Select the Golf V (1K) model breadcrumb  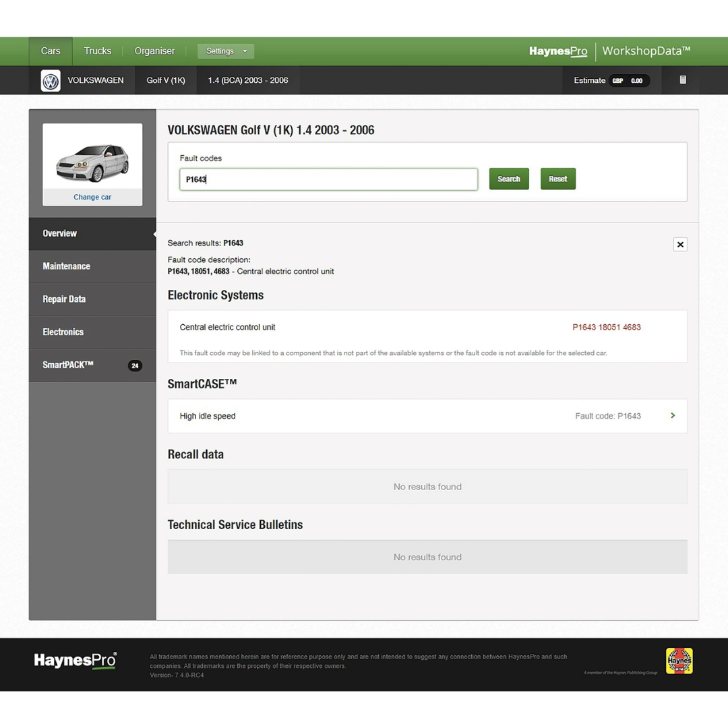point(166,80)
